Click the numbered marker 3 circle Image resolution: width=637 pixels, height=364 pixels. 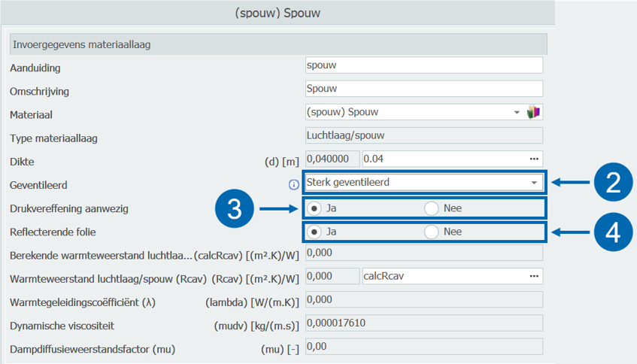pos(235,208)
